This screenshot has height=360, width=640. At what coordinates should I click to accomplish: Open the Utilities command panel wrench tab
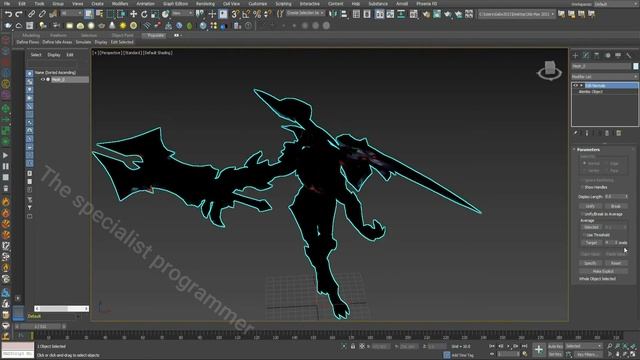point(629,55)
